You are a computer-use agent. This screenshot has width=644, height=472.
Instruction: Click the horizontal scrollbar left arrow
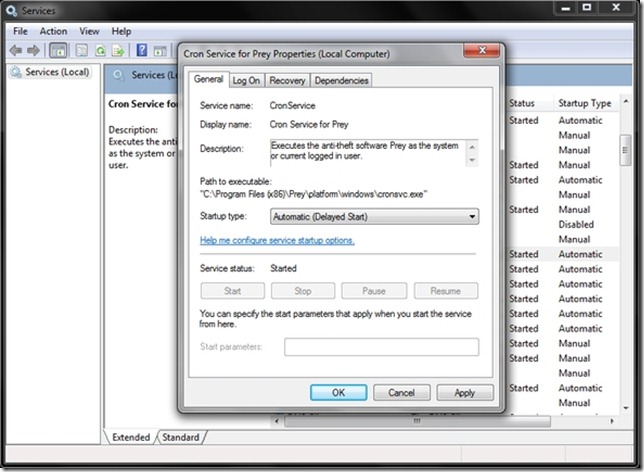(277, 421)
